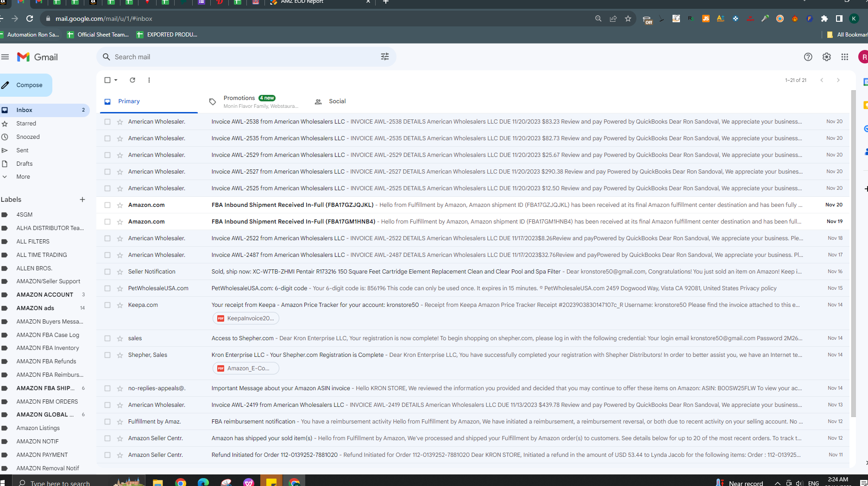Tick checkbox for FBA17GZJQJKL shipment email
The image size is (868, 486).
point(107,205)
